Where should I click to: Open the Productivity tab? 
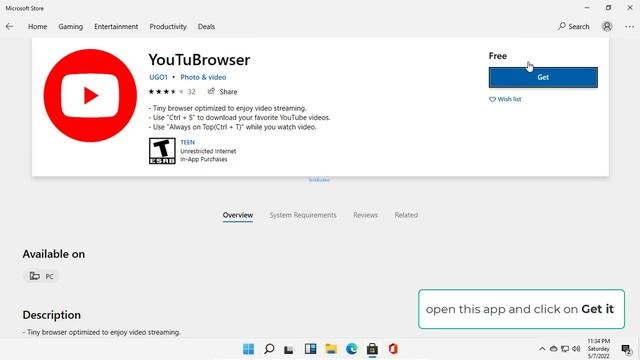pyautogui.click(x=168, y=27)
